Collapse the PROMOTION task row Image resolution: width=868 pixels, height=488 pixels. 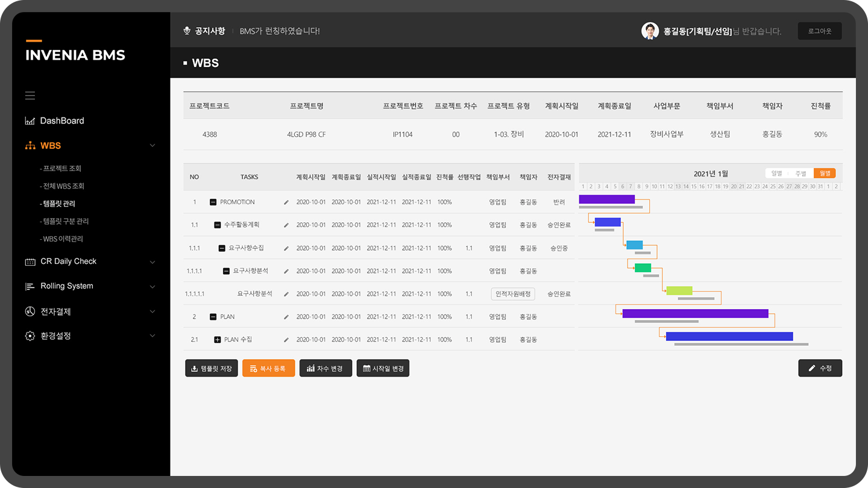pyautogui.click(x=213, y=202)
